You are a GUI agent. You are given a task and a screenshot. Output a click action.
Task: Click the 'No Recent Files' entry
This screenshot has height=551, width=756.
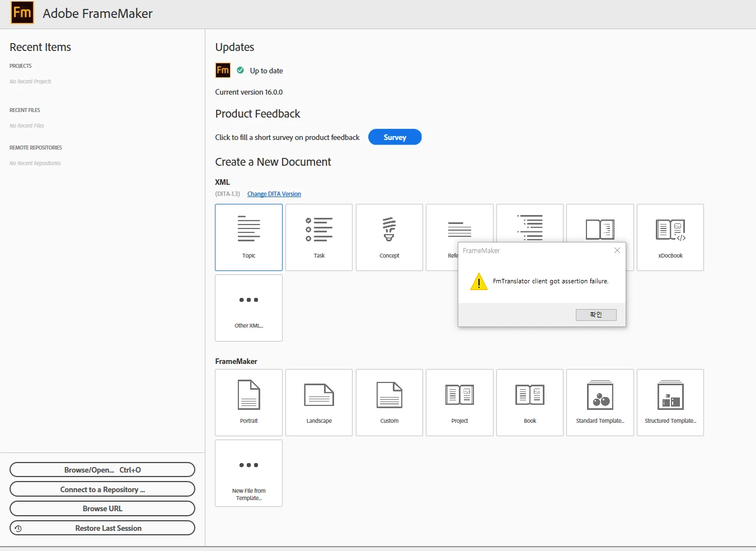[x=27, y=126]
